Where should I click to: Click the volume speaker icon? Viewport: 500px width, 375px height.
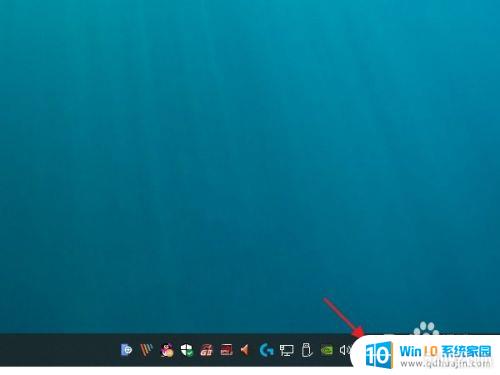345,350
